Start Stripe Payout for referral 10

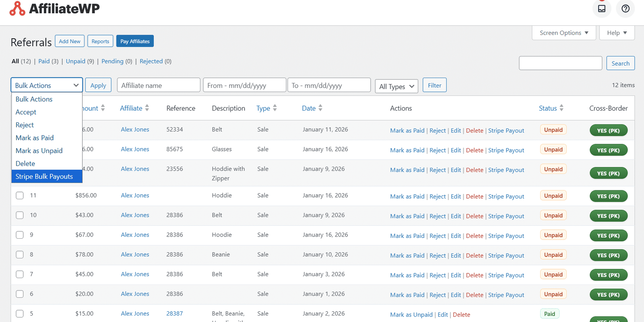click(506, 216)
